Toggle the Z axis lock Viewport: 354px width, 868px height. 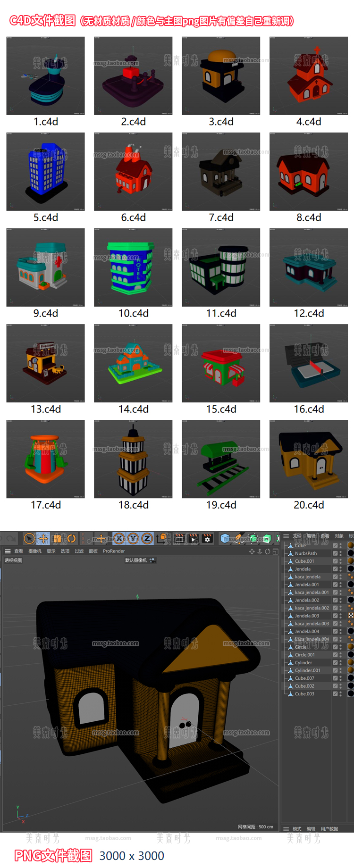tap(147, 538)
